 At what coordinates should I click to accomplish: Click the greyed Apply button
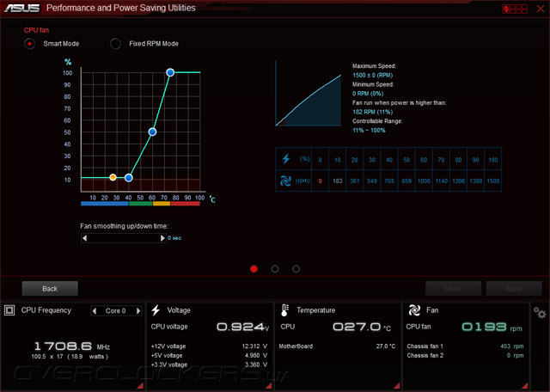[514, 289]
